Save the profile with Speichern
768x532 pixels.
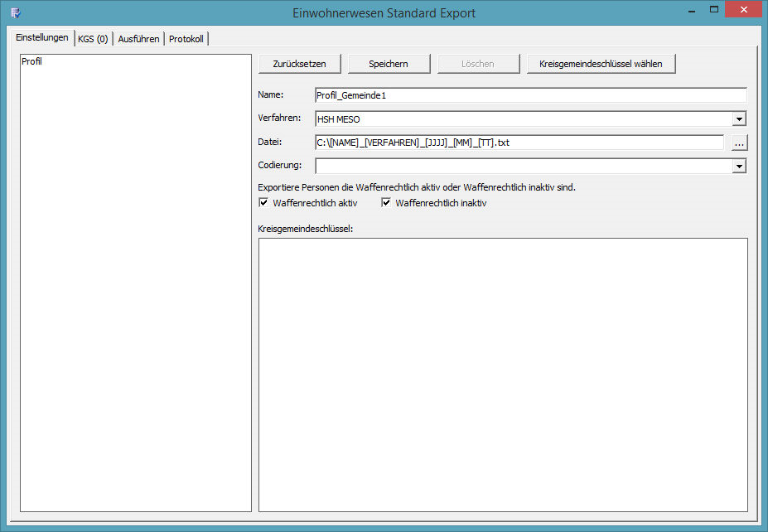(388, 64)
